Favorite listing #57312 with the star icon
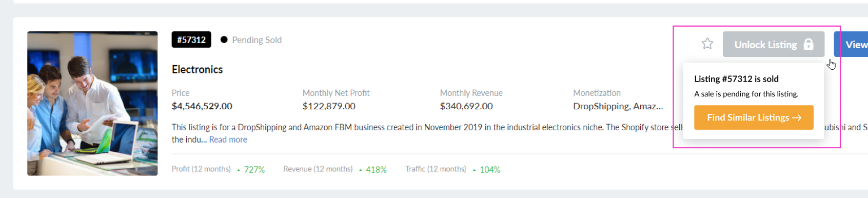 tap(707, 44)
